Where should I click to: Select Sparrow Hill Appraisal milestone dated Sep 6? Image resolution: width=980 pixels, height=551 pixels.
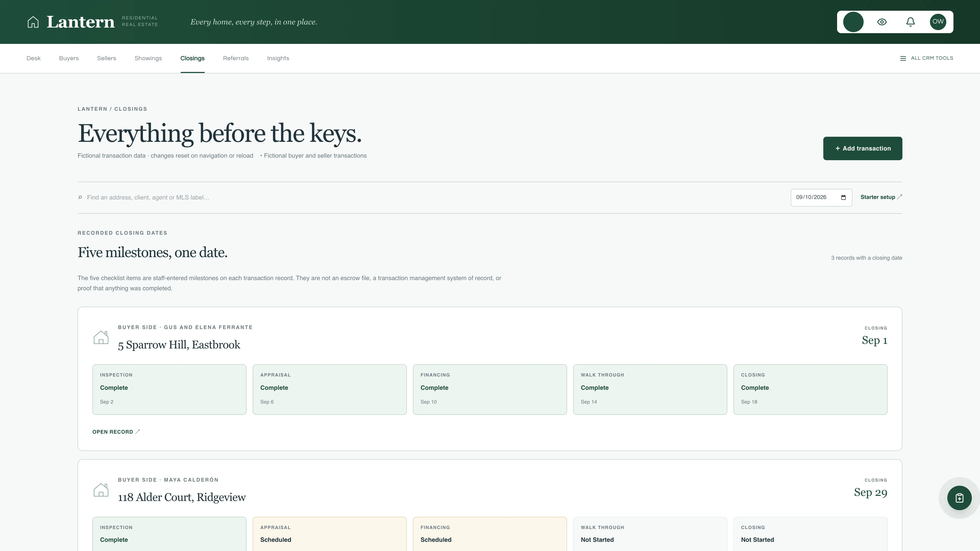[329, 389]
